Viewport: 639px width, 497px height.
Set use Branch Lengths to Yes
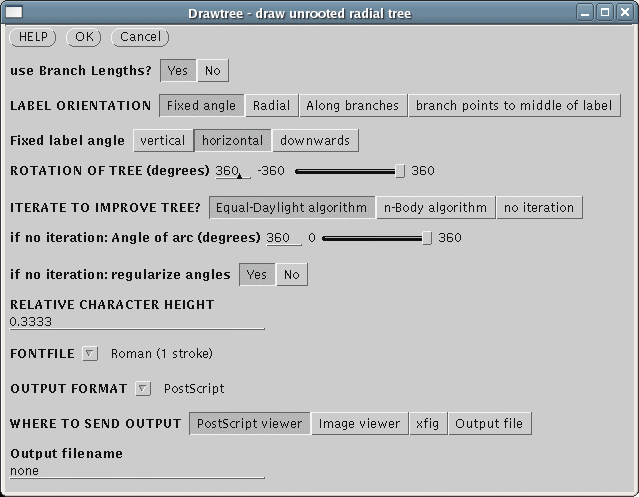pyautogui.click(x=178, y=70)
